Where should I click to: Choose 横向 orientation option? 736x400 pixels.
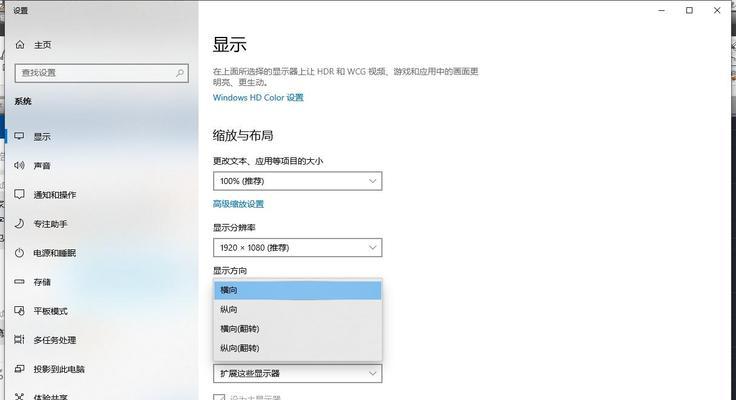[298, 290]
